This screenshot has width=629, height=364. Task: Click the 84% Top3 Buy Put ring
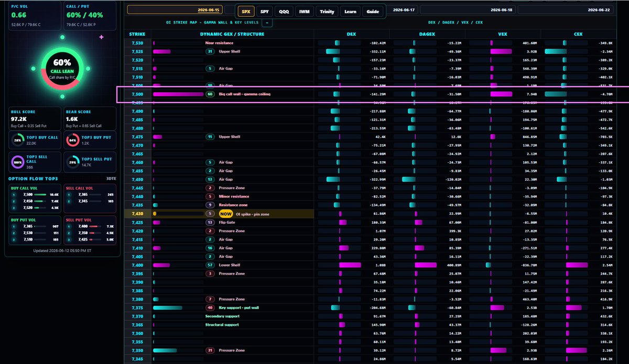coord(72,140)
